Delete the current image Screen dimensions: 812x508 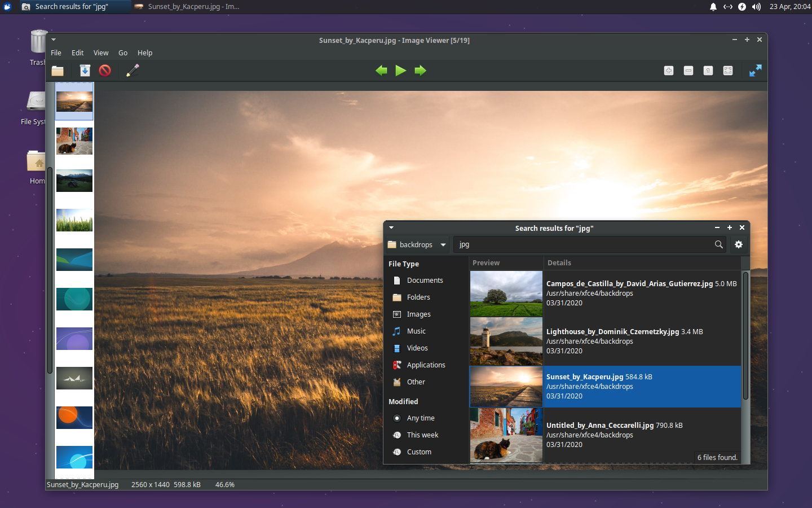tap(105, 71)
